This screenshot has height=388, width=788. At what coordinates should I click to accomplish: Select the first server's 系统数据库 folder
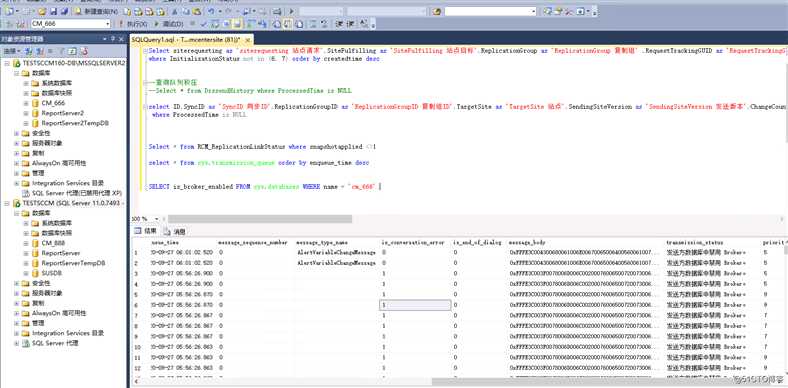click(57, 83)
